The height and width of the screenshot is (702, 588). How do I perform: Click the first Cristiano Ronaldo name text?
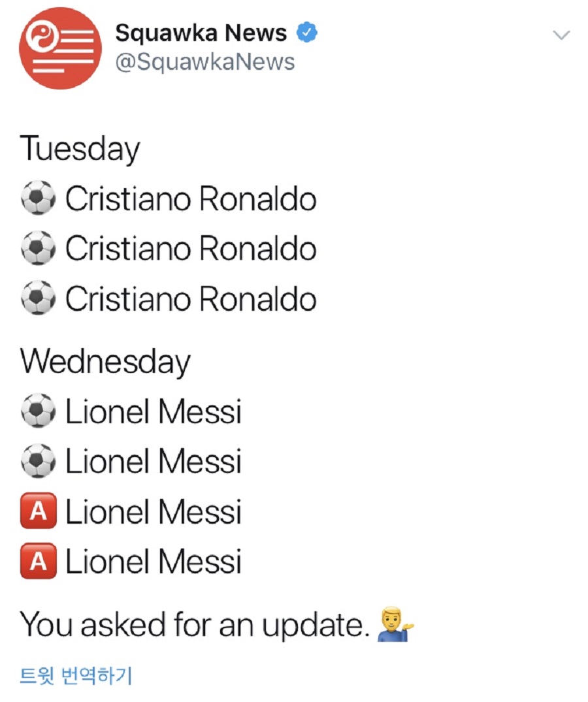click(191, 199)
